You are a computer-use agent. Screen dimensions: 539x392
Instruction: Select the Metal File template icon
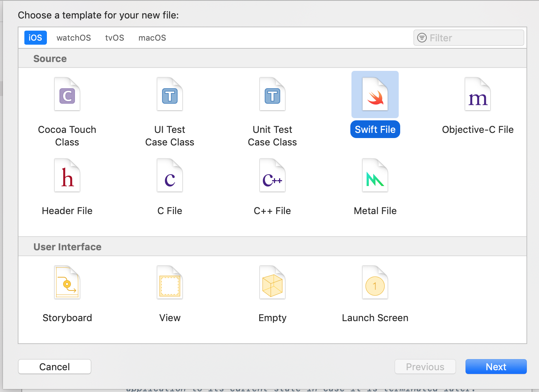(375, 175)
